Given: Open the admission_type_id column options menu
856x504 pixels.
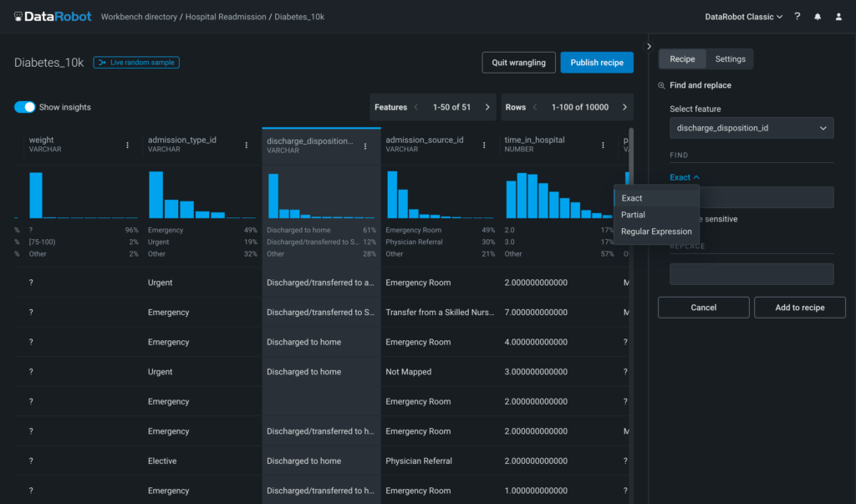Looking at the screenshot, I should pyautogui.click(x=247, y=145).
